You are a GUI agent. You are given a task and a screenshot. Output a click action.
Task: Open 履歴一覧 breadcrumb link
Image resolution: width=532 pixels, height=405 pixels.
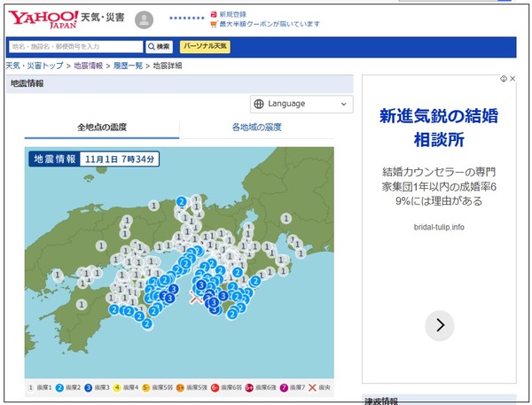point(128,66)
